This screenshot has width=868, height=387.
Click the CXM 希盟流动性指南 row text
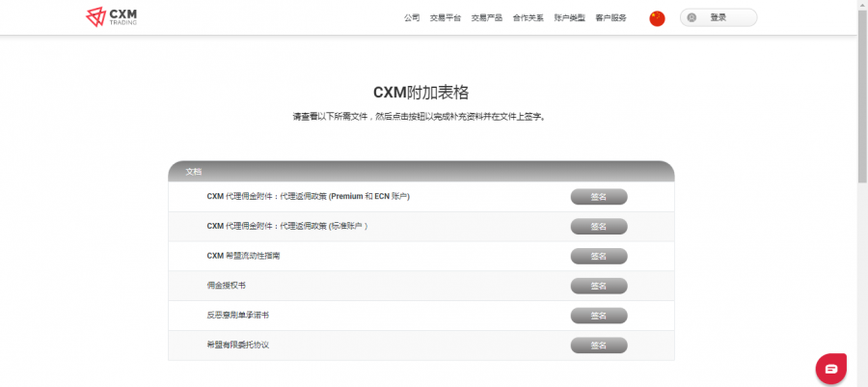coord(243,257)
